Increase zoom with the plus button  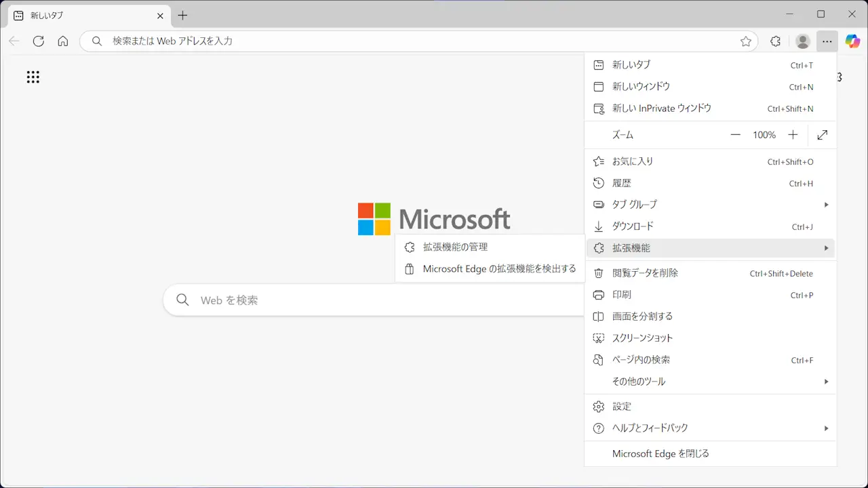(793, 135)
